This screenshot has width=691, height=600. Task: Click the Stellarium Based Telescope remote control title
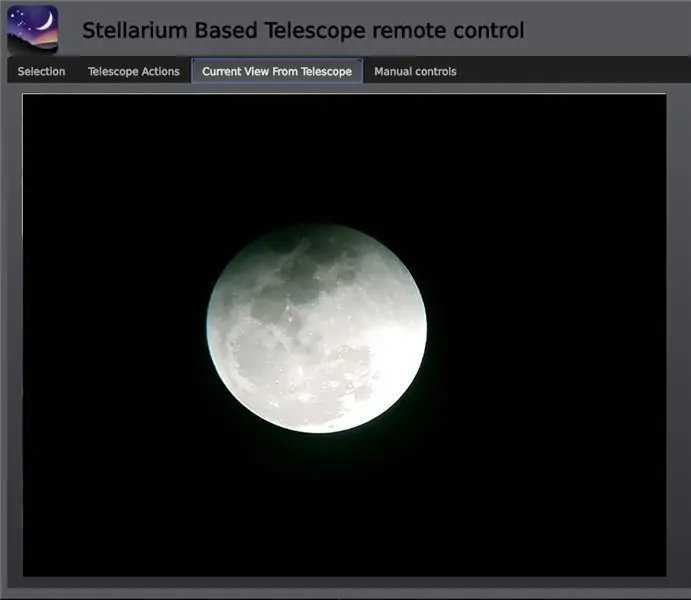click(303, 30)
